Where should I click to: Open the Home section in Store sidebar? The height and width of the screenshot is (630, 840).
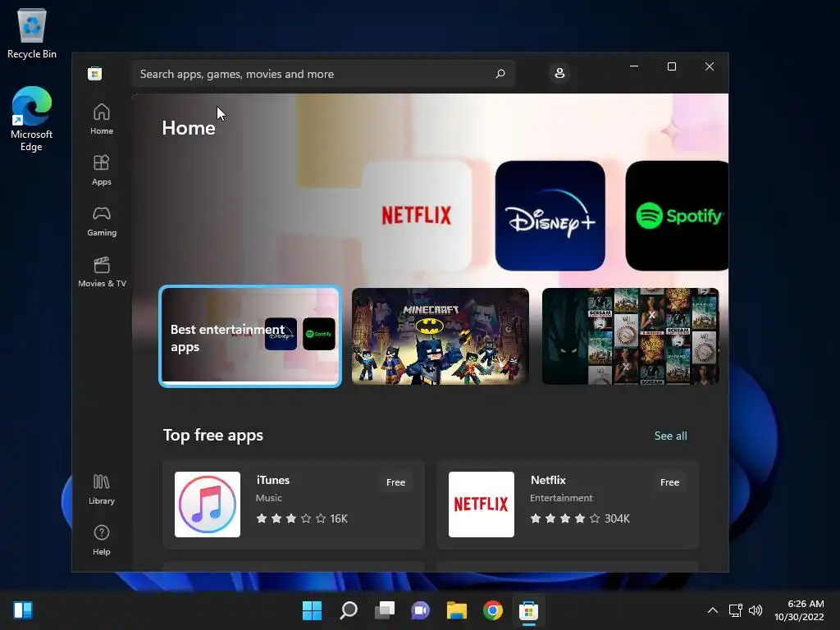tap(101, 119)
